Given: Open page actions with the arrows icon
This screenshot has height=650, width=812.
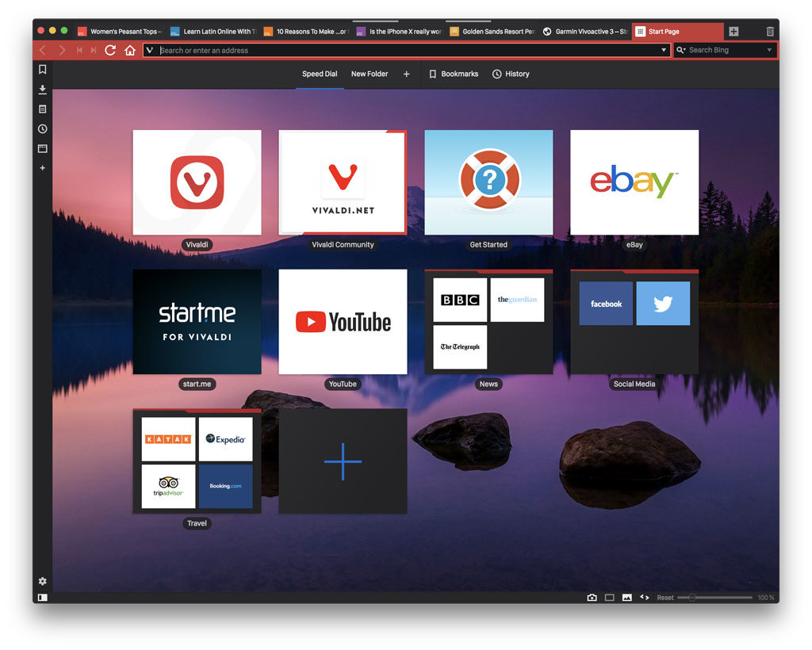Looking at the screenshot, I should click(x=645, y=597).
